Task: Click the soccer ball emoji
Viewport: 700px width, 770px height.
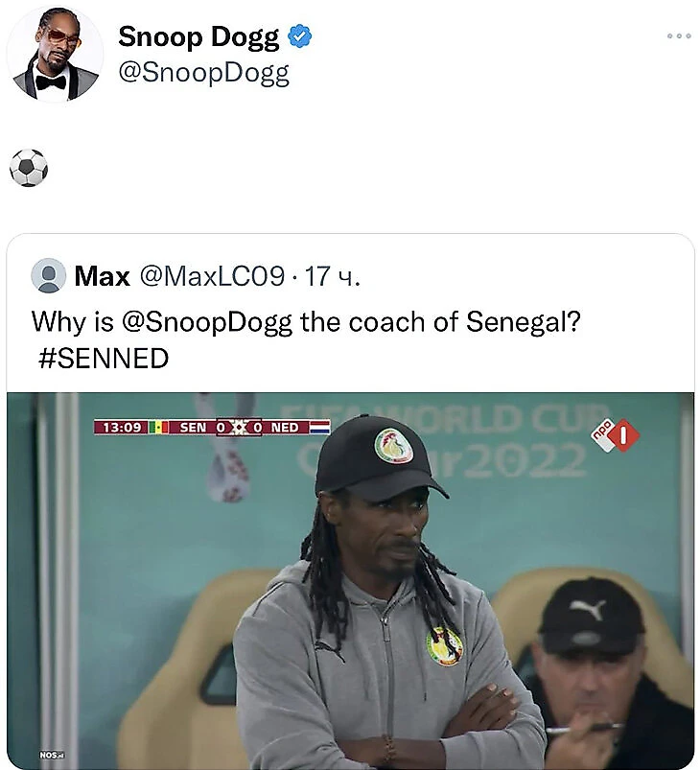Action: point(29,168)
